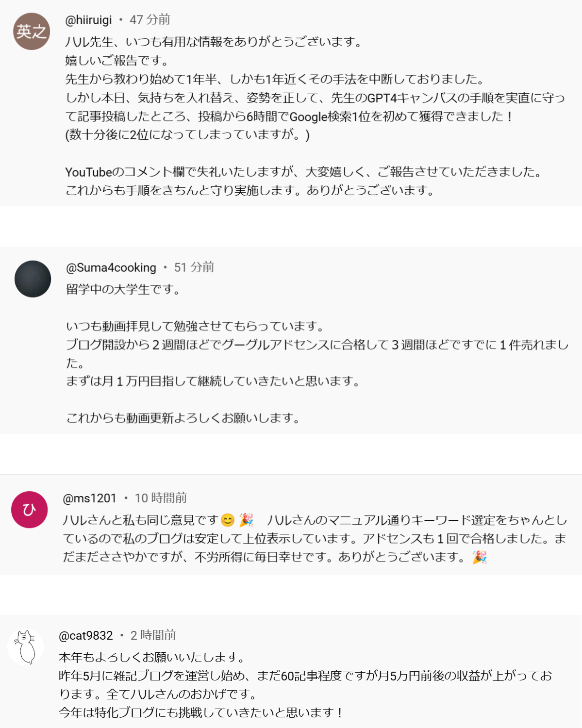The image size is (582, 728).
Task: Click the smiling face emoji in @ms1201's comment
Action: click(227, 520)
